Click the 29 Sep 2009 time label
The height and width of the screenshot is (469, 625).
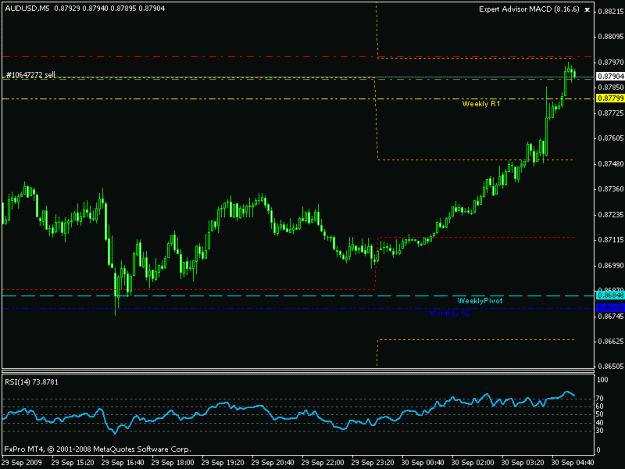21,463
